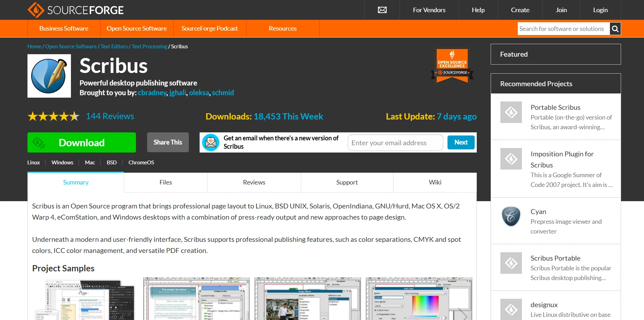
Task: Click the 'Last Update: 7 days ago' text
Action: point(431,116)
